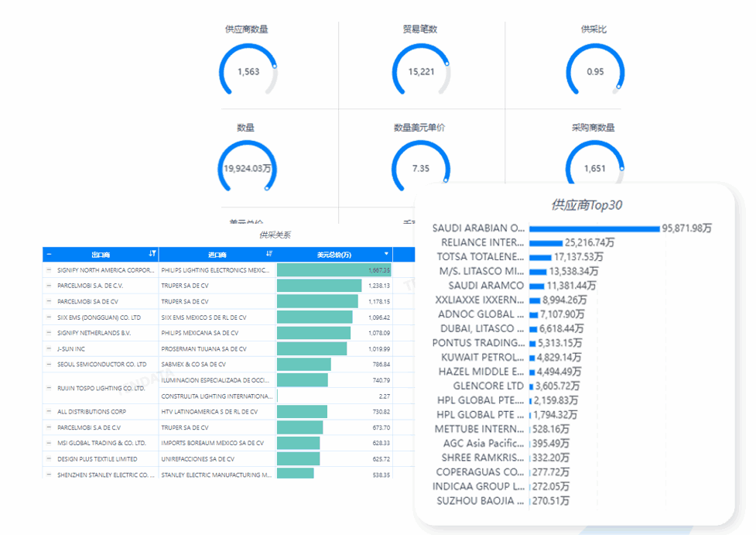Collapse the ALL DISTRIBUTIONS CORP row
The width and height of the screenshot is (756, 535).
50,412
